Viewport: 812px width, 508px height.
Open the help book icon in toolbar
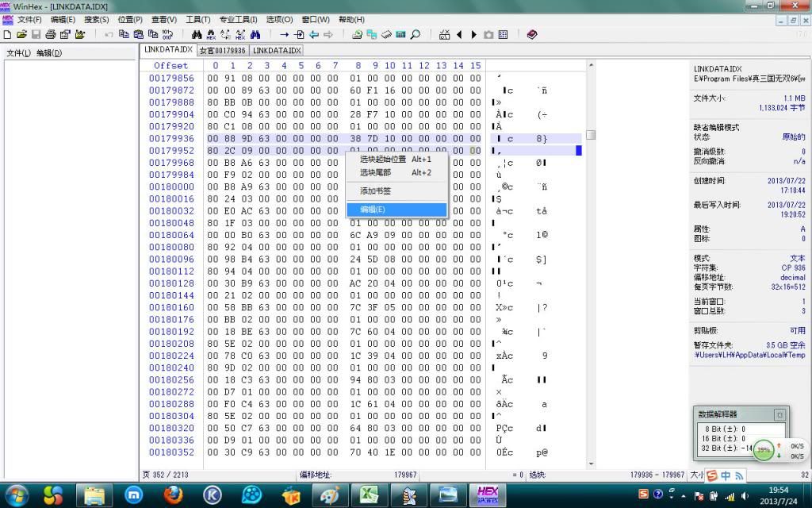point(531,35)
